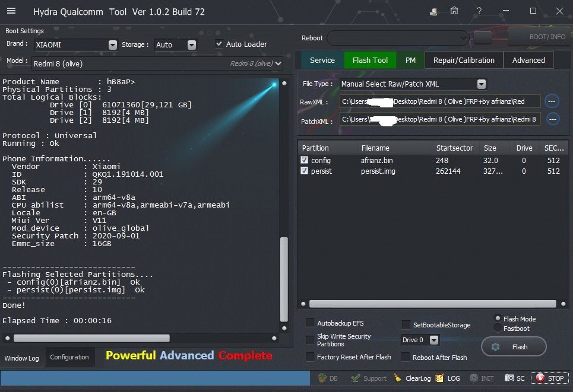Click the user account icon in title bar

click(434, 11)
